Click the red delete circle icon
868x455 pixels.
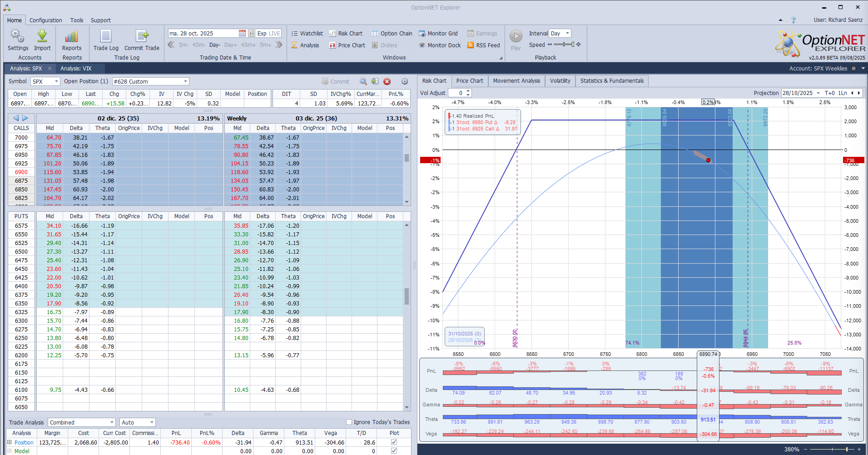pyautogui.click(x=387, y=81)
